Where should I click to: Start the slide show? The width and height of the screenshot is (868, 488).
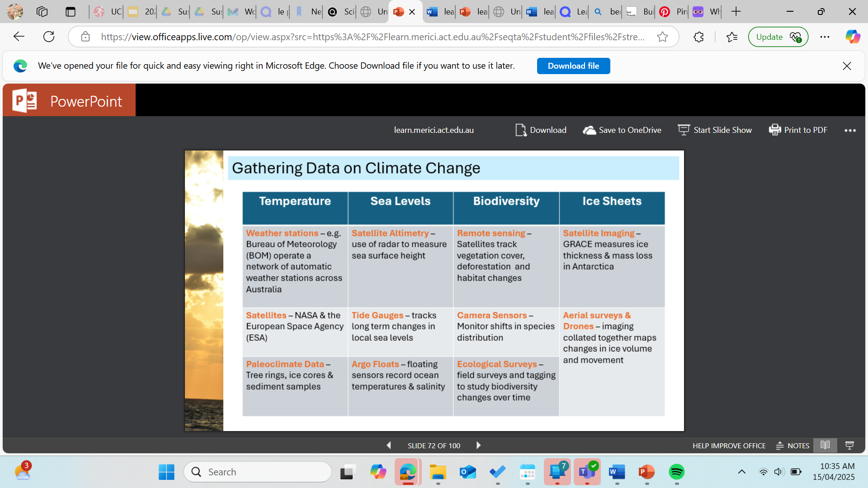[x=715, y=130]
